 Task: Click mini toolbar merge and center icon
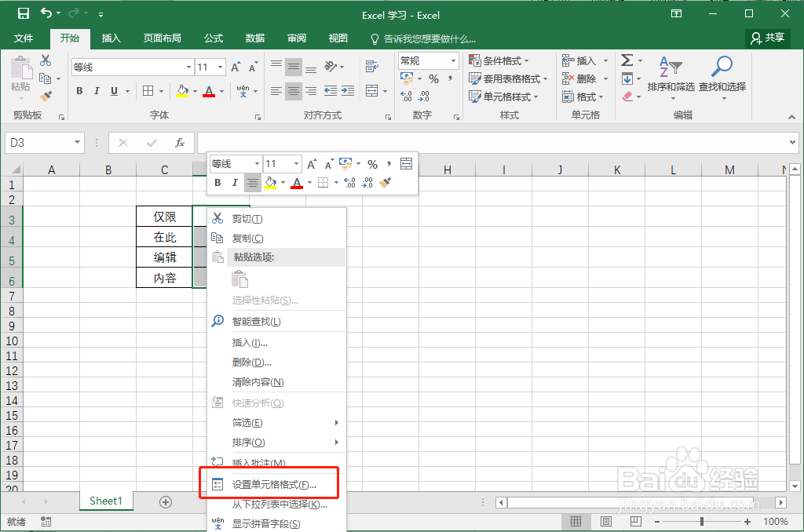coord(406,164)
